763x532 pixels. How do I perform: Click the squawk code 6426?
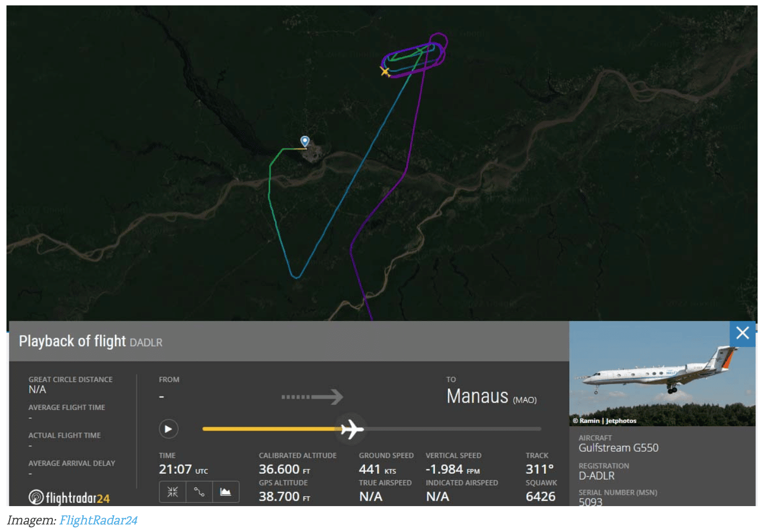(x=540, y=496)
